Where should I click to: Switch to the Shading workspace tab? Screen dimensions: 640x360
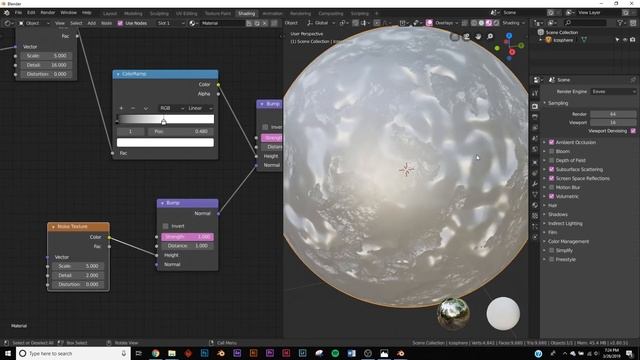pos(247,13)
